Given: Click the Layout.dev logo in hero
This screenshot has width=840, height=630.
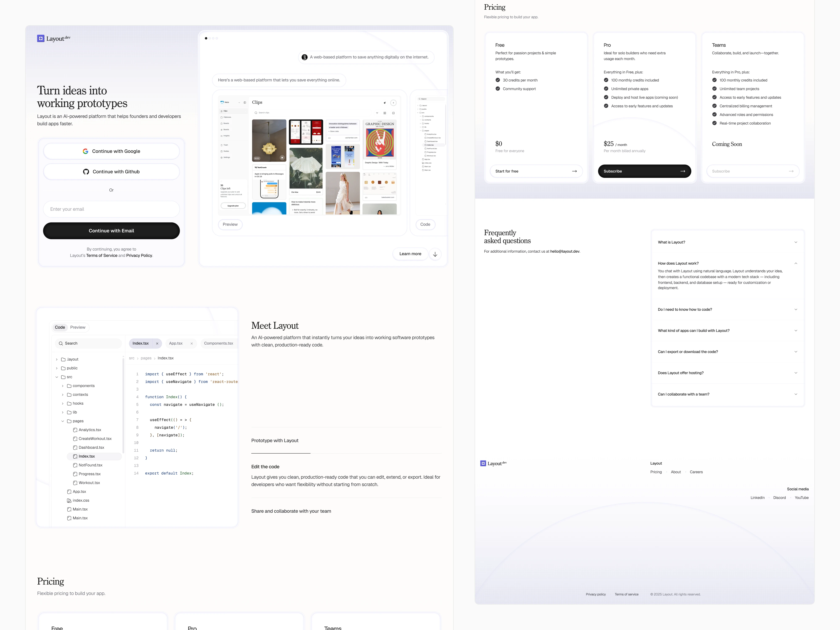Looking at the screenshot, I should point(54,38).
